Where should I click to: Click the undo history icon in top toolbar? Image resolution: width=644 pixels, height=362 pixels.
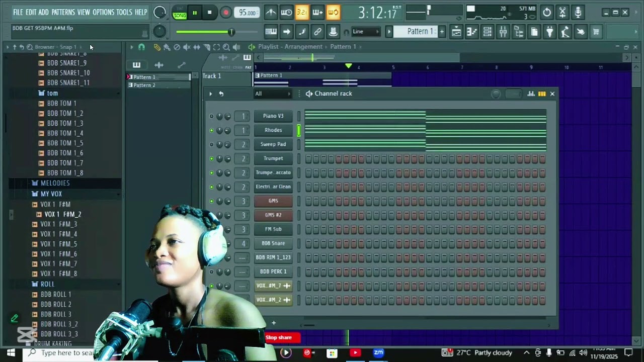[x=547, y=13]
